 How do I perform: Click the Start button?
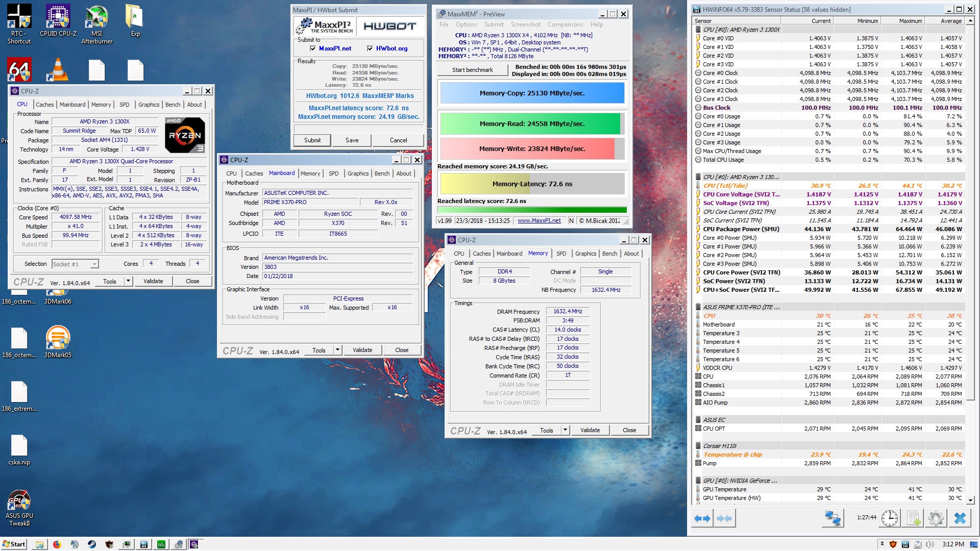coord(14,544)
